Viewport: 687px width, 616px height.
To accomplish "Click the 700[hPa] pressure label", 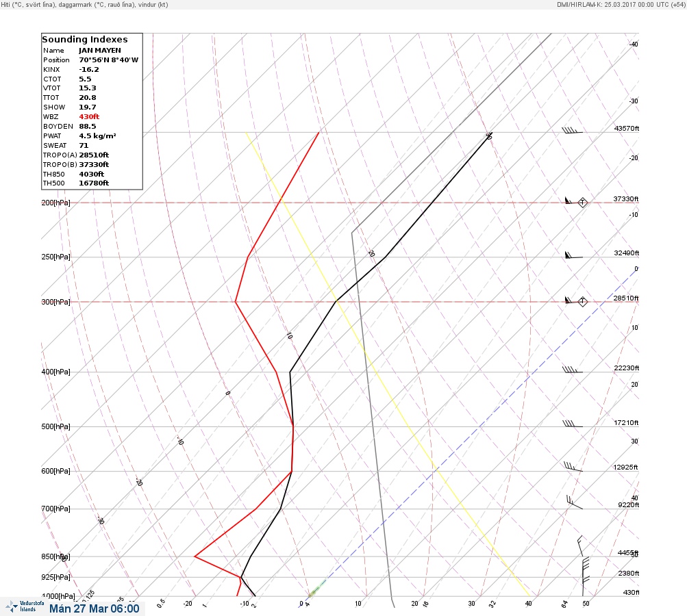I will [55, 509].
